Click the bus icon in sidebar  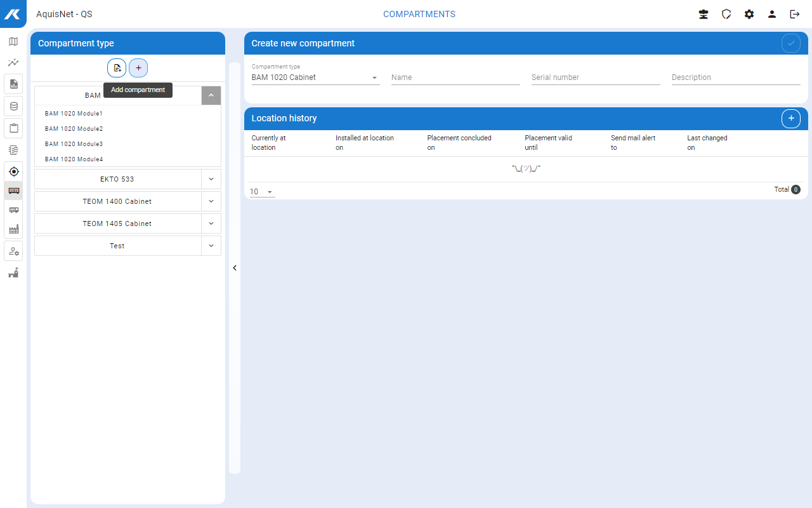coord(13,210)
